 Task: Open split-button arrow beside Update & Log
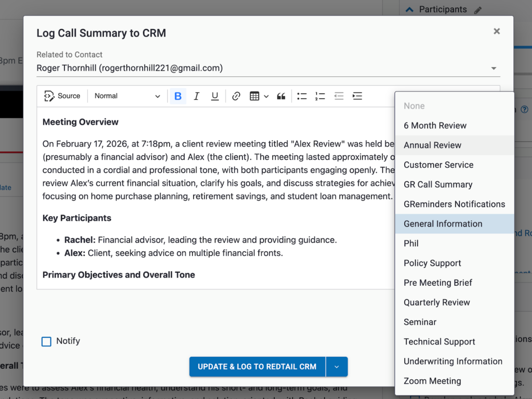click(x=337, y=367)
